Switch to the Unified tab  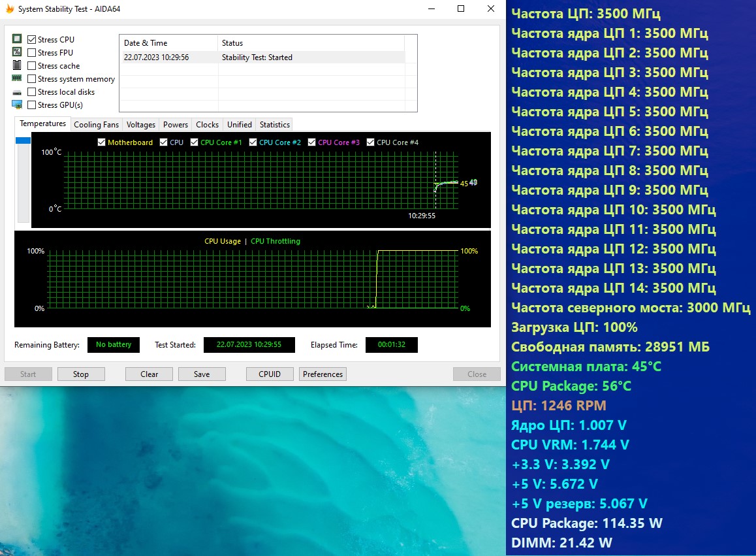pyautogui.click(x=240, y=125)
